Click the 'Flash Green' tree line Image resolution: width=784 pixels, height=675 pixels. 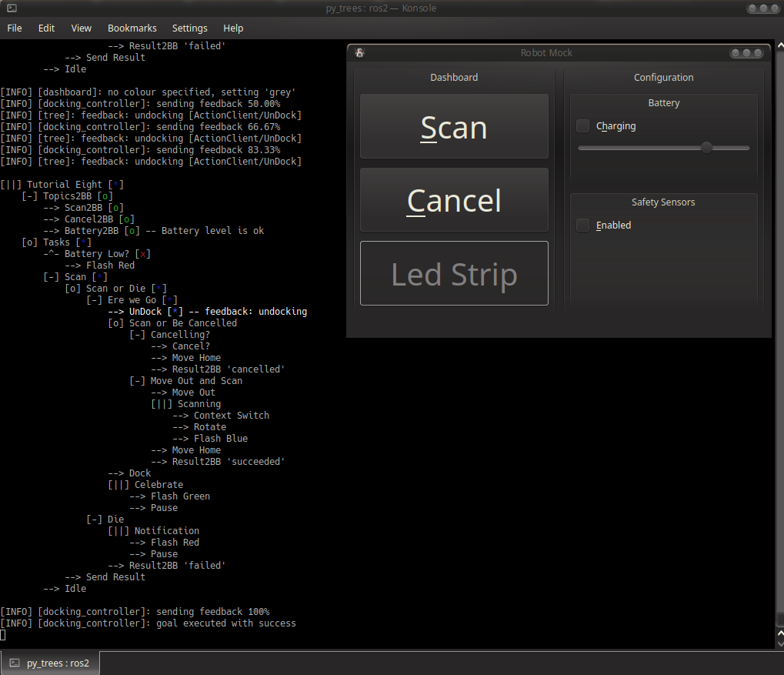[169, 496]
